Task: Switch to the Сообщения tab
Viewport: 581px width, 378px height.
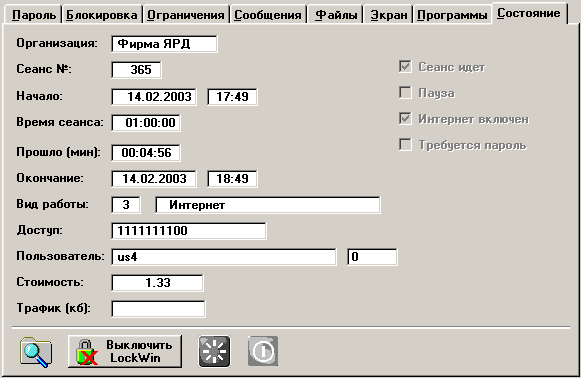Action: tap(268, 15)
